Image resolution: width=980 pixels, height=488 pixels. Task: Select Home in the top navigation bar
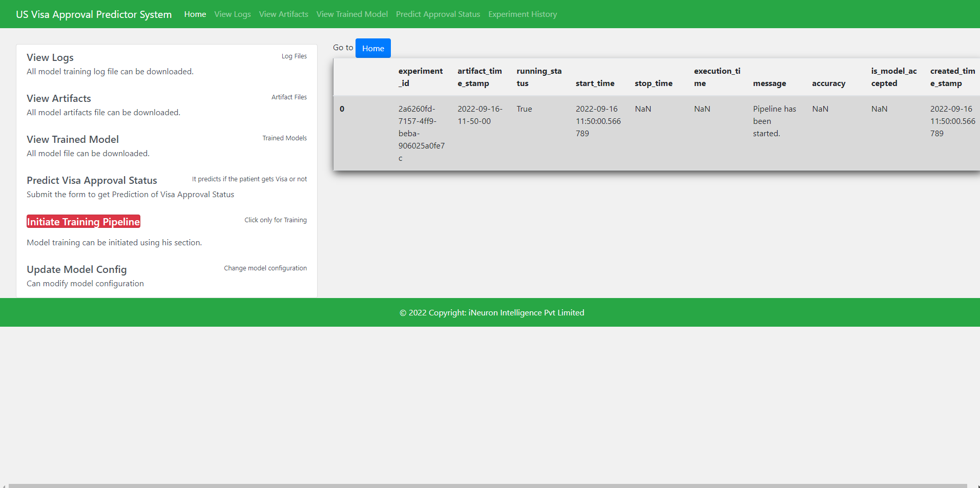tap(195, 14)
